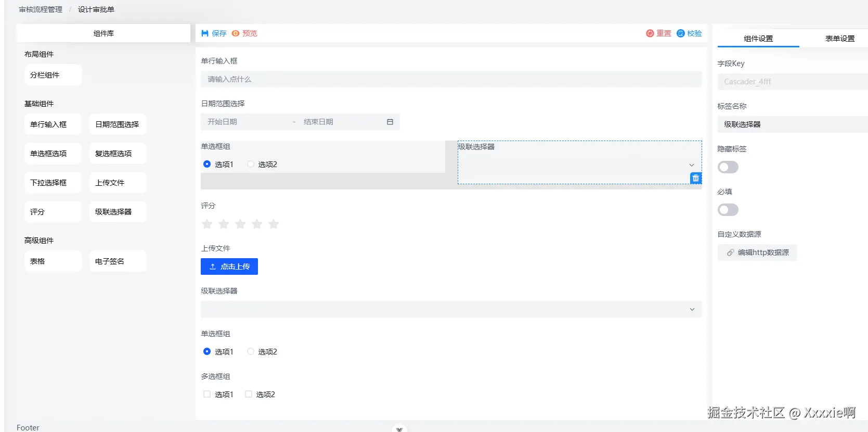Select the 日期范围选择 component in the library
Screen dimensions: 868x432
pos(118,124)
